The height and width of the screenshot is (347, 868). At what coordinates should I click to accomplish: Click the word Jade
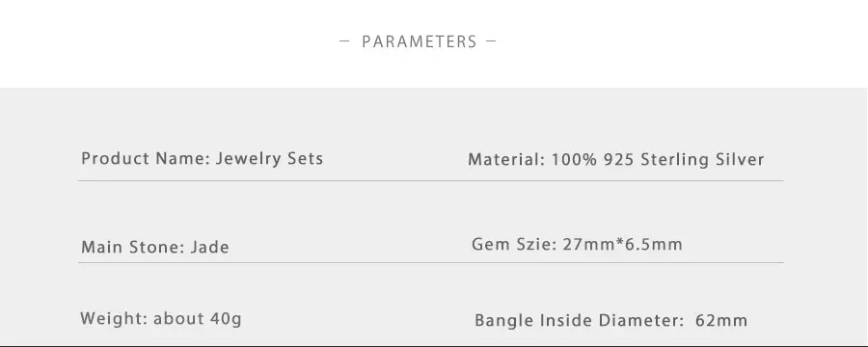(x=210, y=247)
